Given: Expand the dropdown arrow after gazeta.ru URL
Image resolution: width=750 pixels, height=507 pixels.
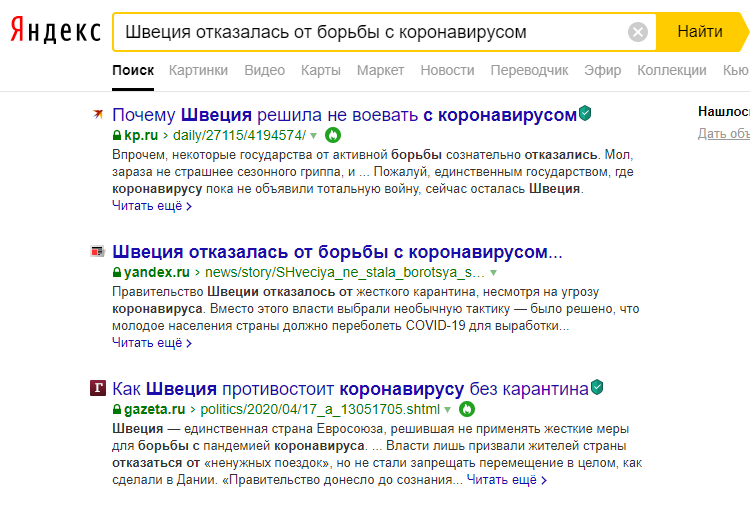Looking at the screenshot, I should tap(448, 410).
